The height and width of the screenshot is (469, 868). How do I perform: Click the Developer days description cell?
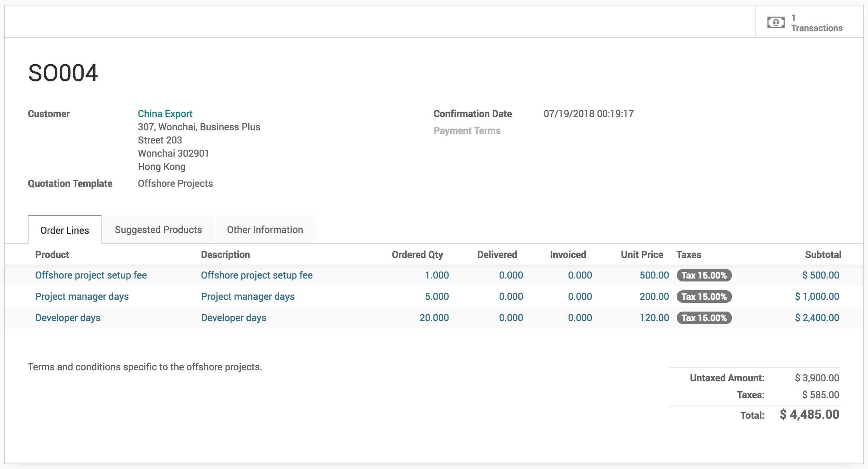pyautogui.click(x=234, y=318)
